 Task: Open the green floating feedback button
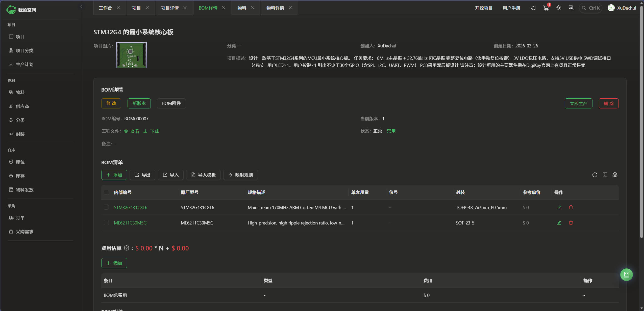pyautogui.click(x=626, y=274)
